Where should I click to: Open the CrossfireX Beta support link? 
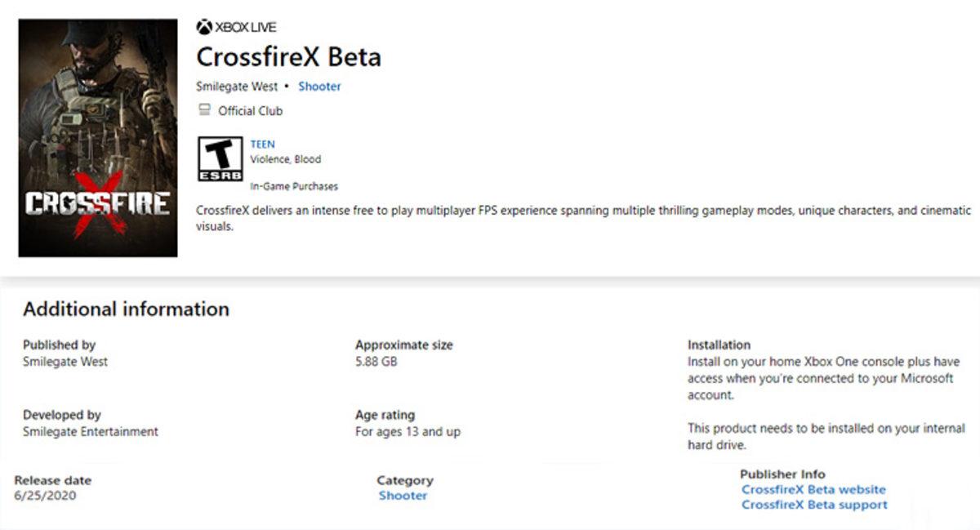pos(814,505)
